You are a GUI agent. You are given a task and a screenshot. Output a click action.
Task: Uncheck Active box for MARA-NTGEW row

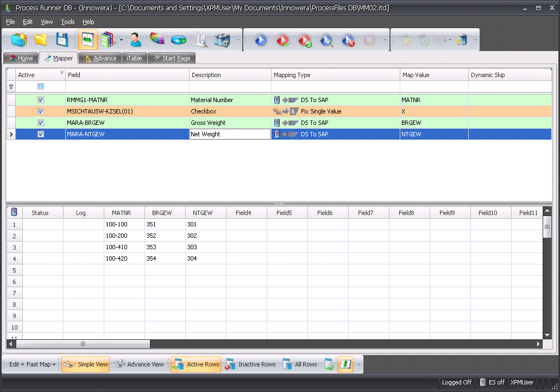tap(41, 134)
